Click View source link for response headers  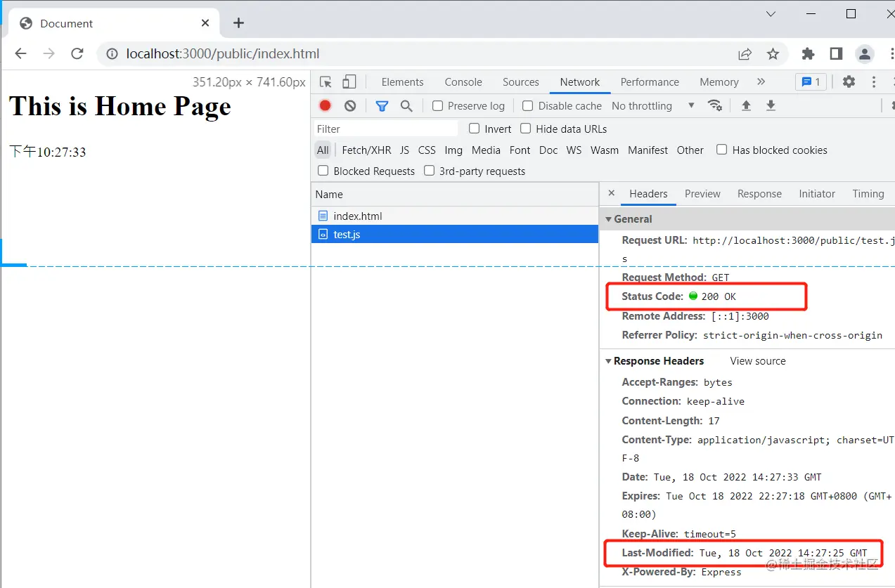758,361
